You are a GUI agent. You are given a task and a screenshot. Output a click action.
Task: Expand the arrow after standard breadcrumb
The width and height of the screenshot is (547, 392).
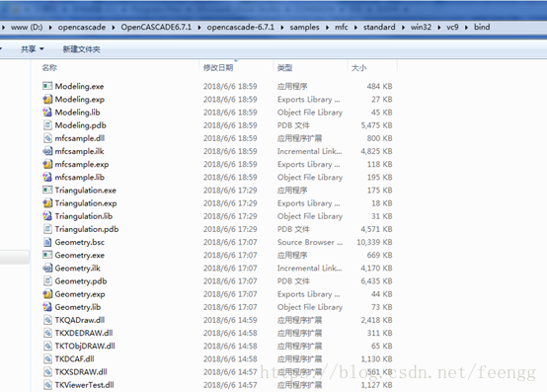point(403,28)
